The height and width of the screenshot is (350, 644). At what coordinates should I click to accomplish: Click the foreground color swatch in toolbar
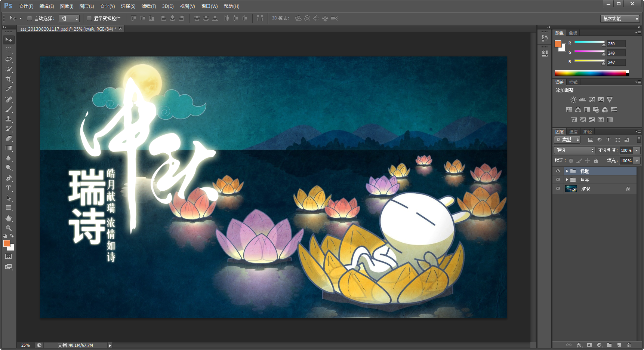point(6,243)
